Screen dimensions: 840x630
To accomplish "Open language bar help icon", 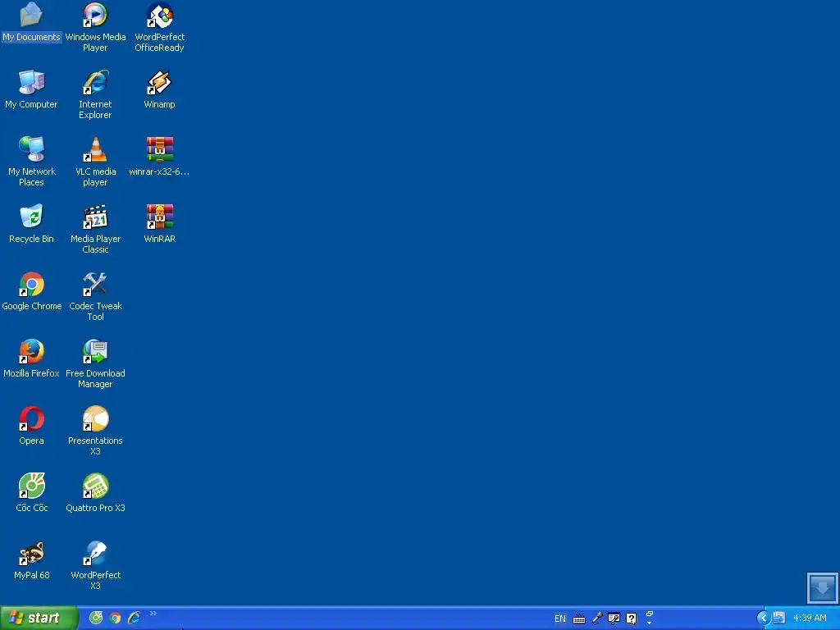I will point(632,619).
